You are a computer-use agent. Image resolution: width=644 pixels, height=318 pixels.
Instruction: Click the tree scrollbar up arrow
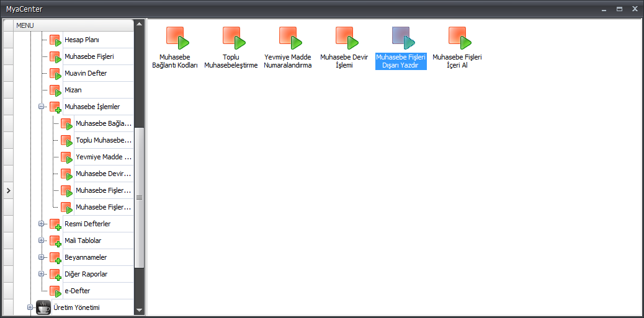(139, 24)
